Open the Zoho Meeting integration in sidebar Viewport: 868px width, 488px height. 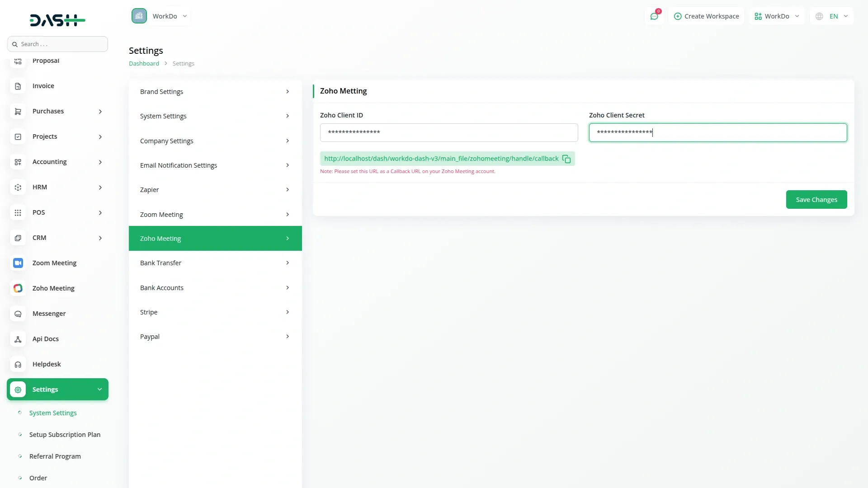click(x=53, y=288)
